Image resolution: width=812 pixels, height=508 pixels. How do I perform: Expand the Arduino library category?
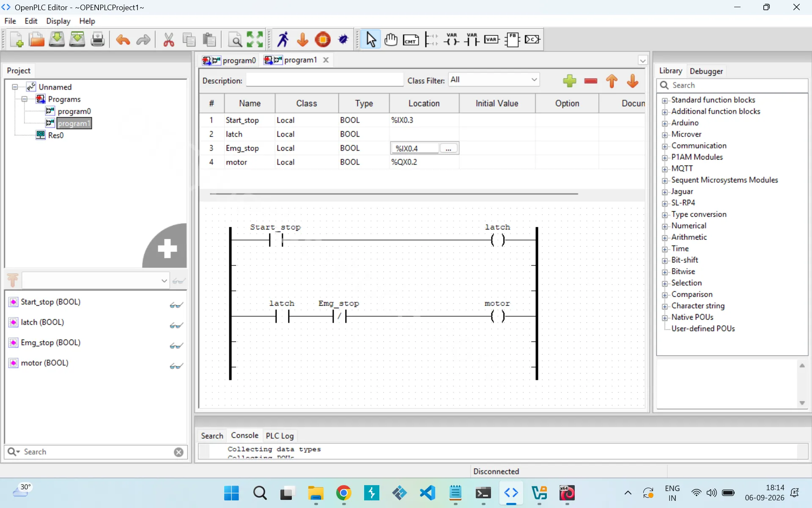(665, 123)
